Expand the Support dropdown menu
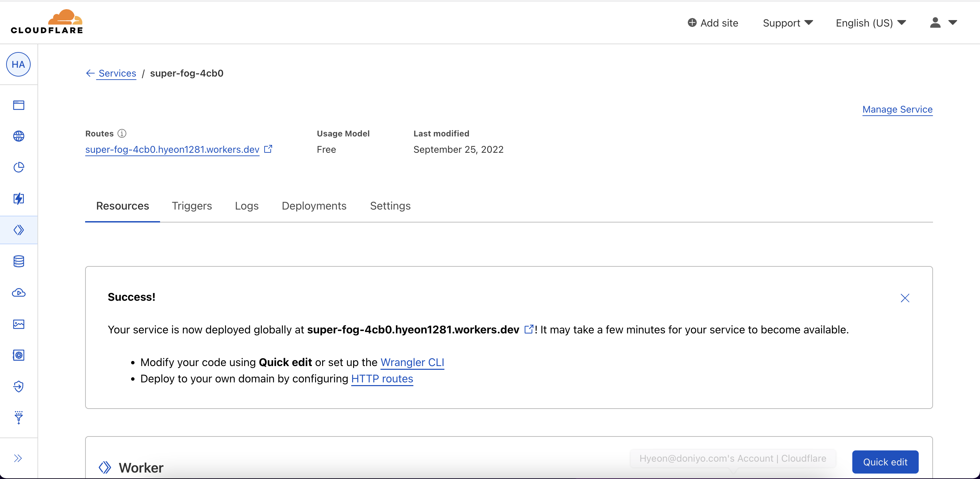 (x=788, y=23)
